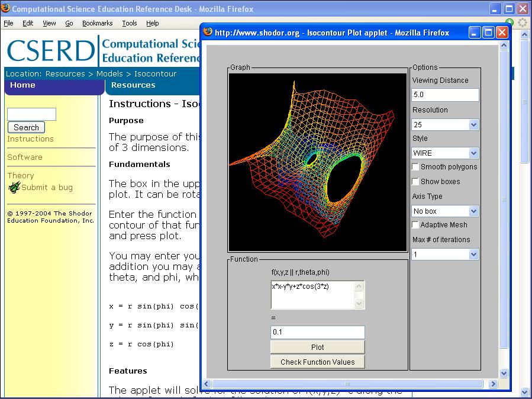
Task: Click the CSERD logo
Action: [x=50, y=52]
